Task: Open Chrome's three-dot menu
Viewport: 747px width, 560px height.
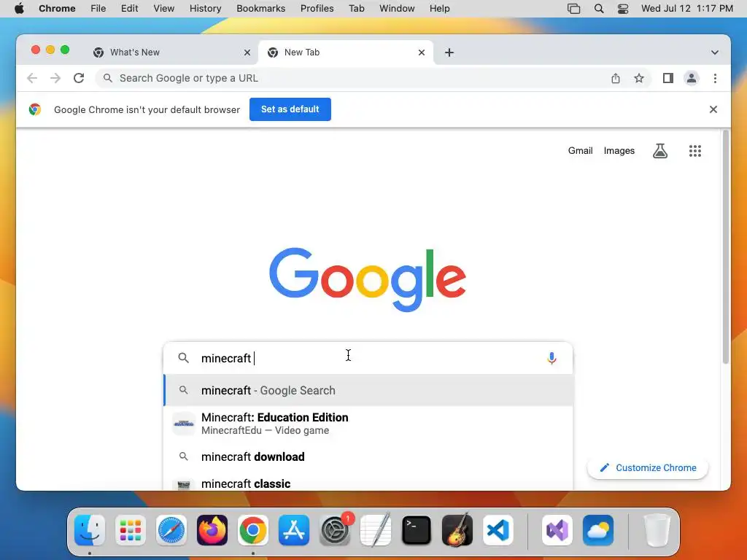Action: tap(715, 78)
